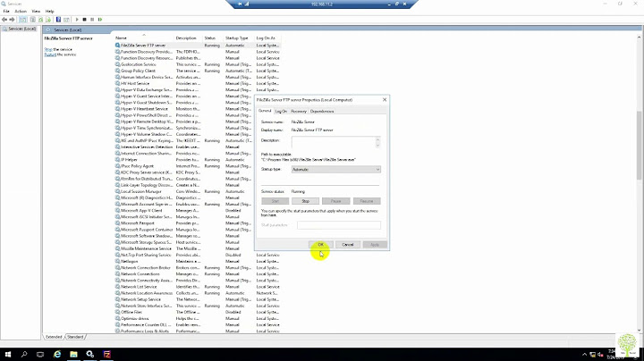644x361 pixels.
Task: Click the blue Help icon in toolbar
Action: 58,20
